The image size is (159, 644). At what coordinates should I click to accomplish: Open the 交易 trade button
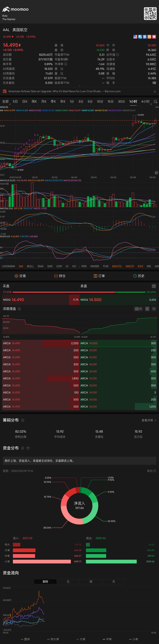(x=20, y=276)
